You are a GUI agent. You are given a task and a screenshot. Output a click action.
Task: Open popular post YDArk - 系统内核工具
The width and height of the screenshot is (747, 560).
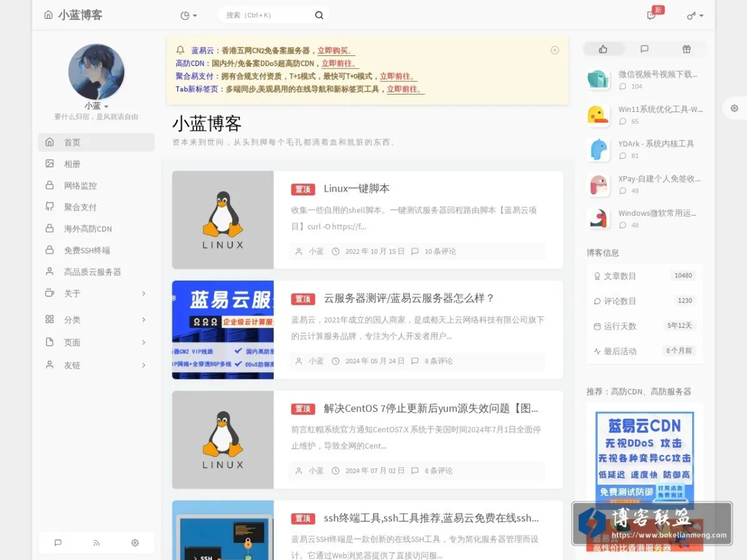click(x=656, y=144)
